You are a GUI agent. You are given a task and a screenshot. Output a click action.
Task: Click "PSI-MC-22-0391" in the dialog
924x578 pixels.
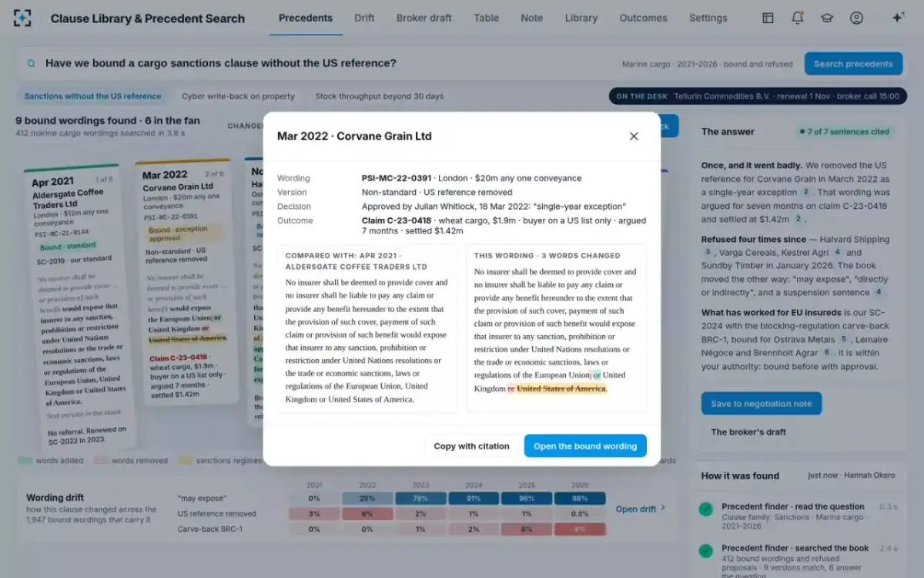pos(395,178)
